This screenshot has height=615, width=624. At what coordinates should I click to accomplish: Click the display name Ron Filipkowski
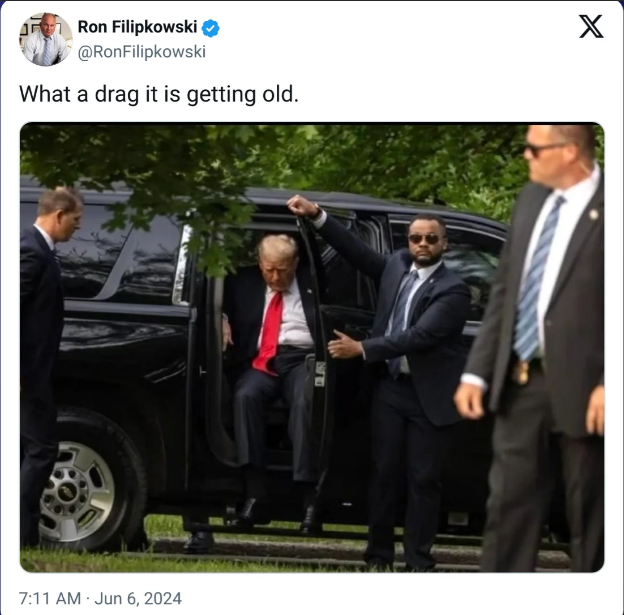(x=137, y=27)
